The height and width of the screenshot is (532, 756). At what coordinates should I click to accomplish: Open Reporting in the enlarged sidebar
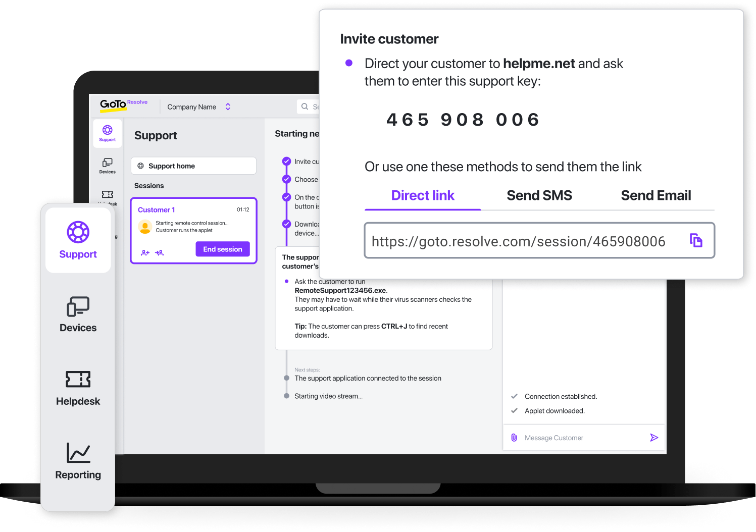pos(78,461)
